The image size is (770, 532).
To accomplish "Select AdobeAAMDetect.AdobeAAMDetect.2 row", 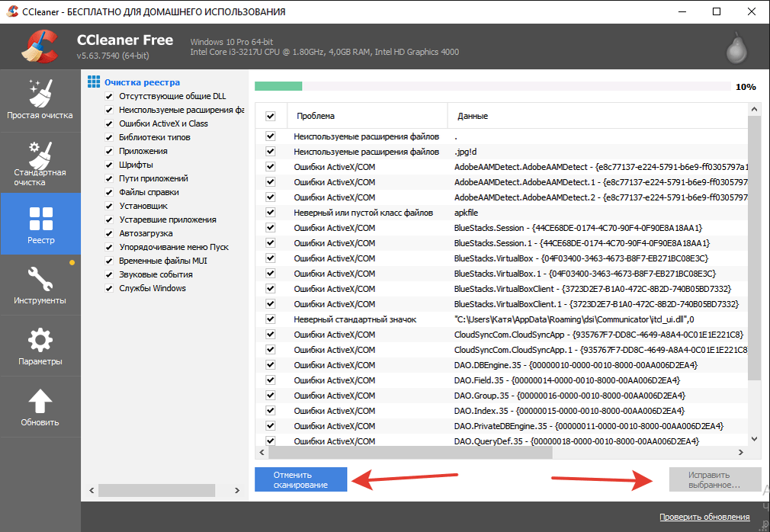I will click(x=502, y=197).
